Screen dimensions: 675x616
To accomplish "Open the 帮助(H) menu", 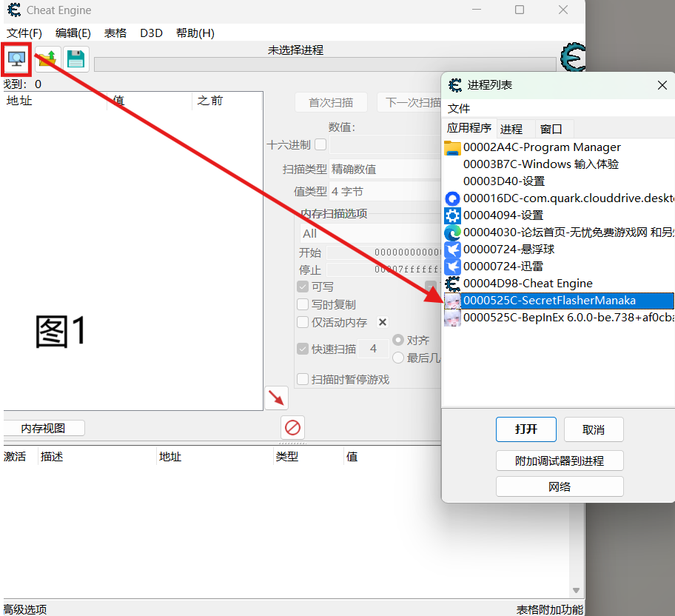I will tap(195, 33).
